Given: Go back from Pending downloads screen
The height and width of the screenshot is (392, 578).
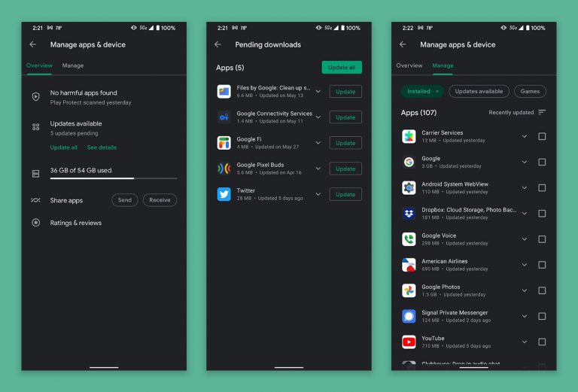Looking at the screenshot, I should click(x=218, y=44).
